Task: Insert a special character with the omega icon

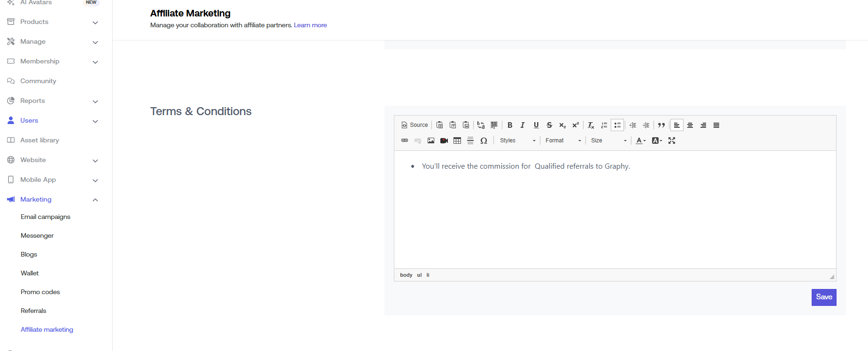Action: 484,140
